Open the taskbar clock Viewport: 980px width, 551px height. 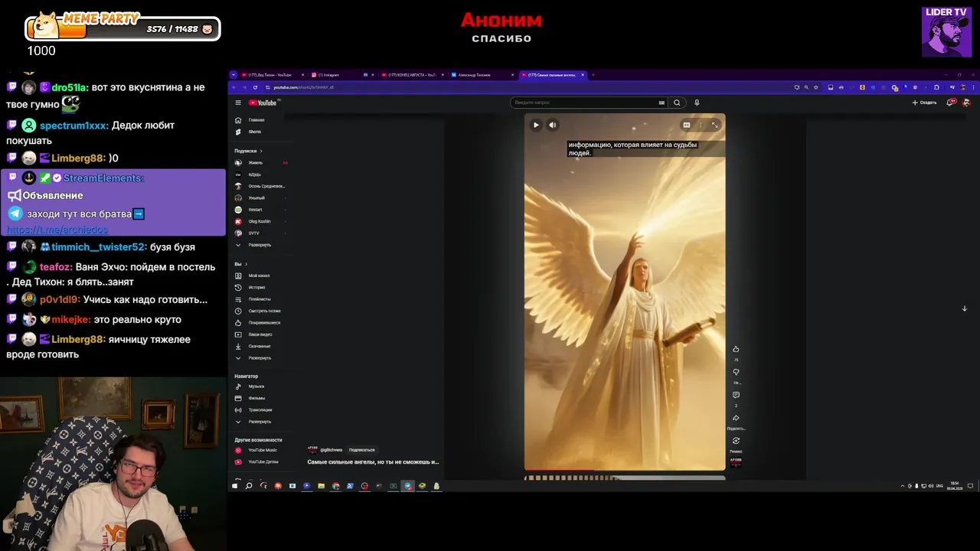[x=955, y=486]
